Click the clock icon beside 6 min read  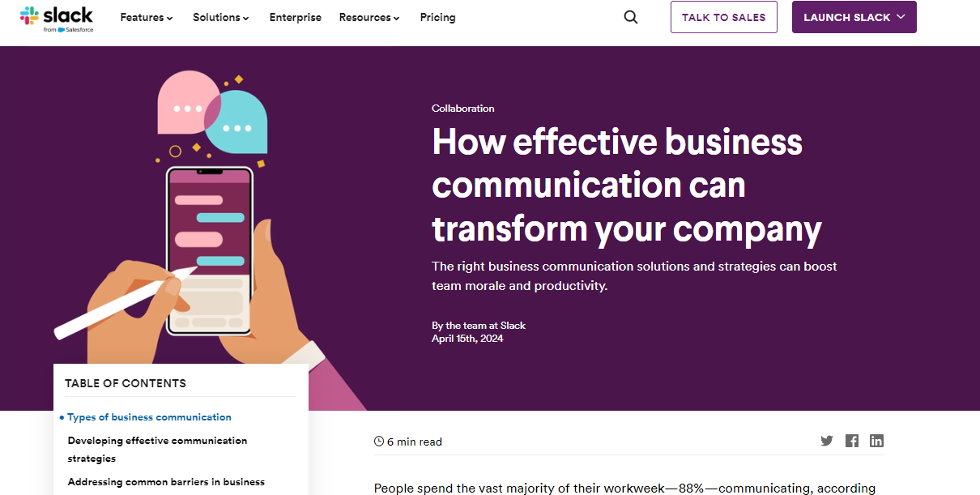point(379,442)
